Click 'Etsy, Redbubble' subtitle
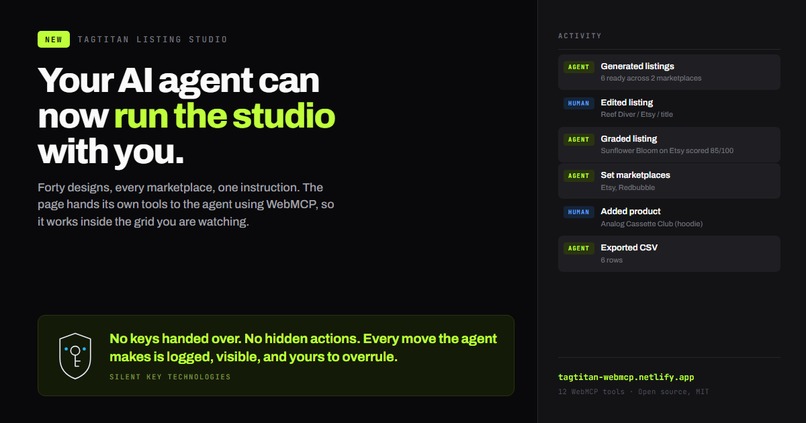This screenshot has height=423, width=806. [628, 187]
